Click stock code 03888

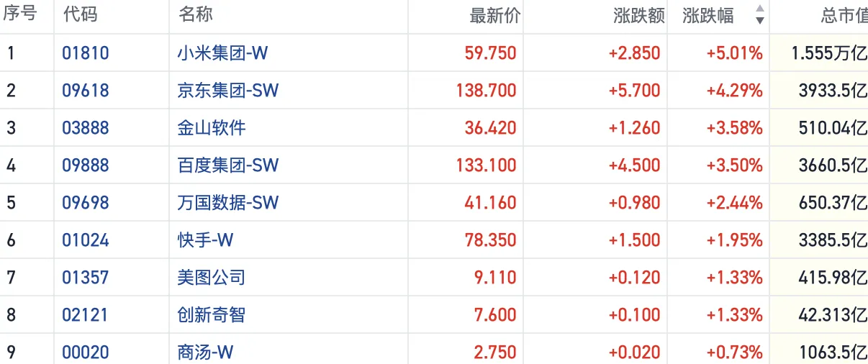pos(85,128)
